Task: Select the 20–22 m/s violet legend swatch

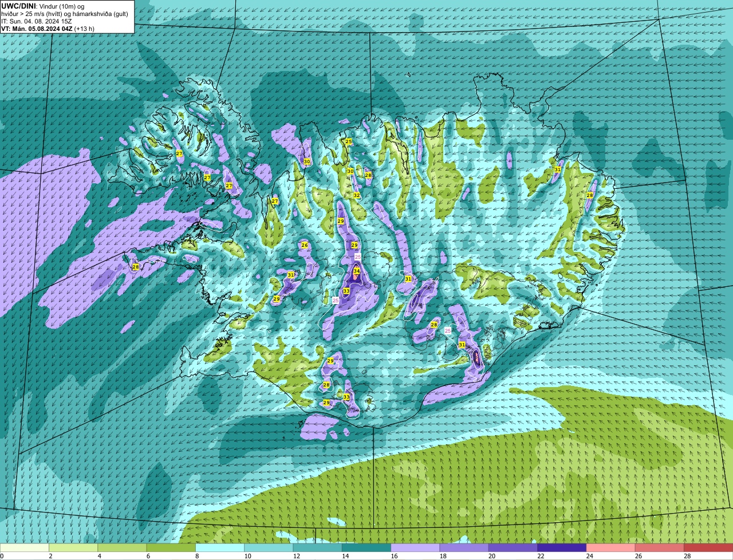Action: point(513,548)
